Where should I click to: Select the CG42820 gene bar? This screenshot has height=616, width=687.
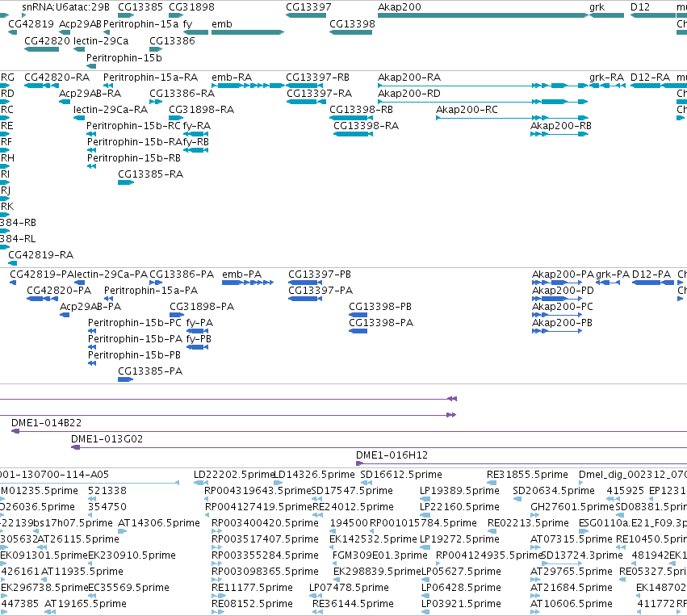tap(42, 49)
